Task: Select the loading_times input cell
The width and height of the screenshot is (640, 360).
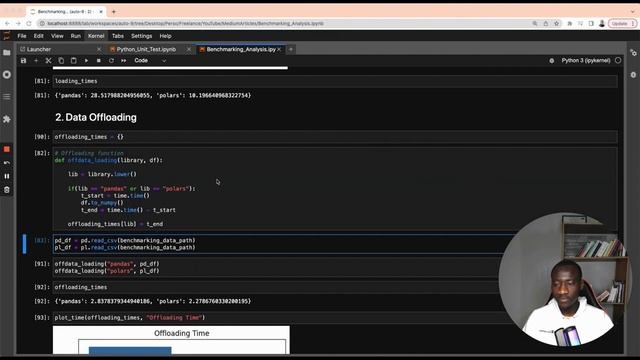Action: click(335, 81)
